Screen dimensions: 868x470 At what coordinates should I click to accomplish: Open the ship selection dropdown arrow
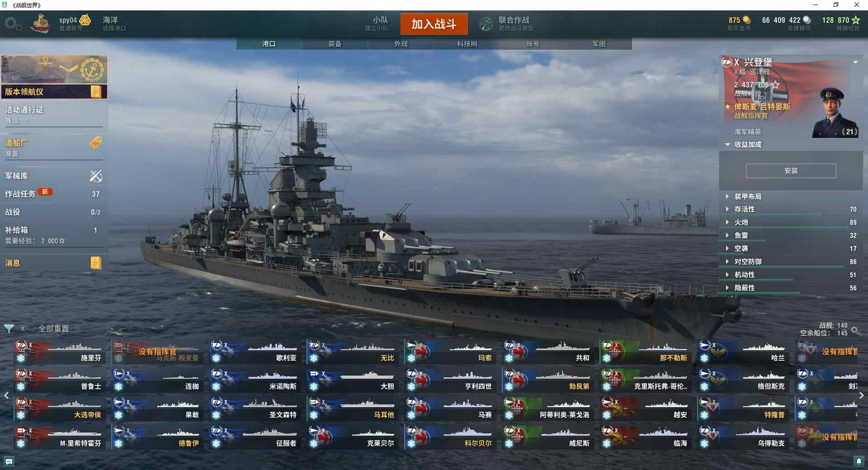(855, 62)
